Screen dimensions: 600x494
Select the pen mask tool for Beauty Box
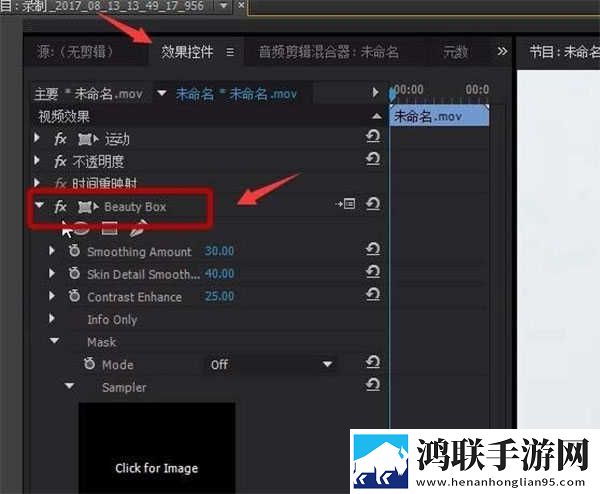(x=138, y=228)
